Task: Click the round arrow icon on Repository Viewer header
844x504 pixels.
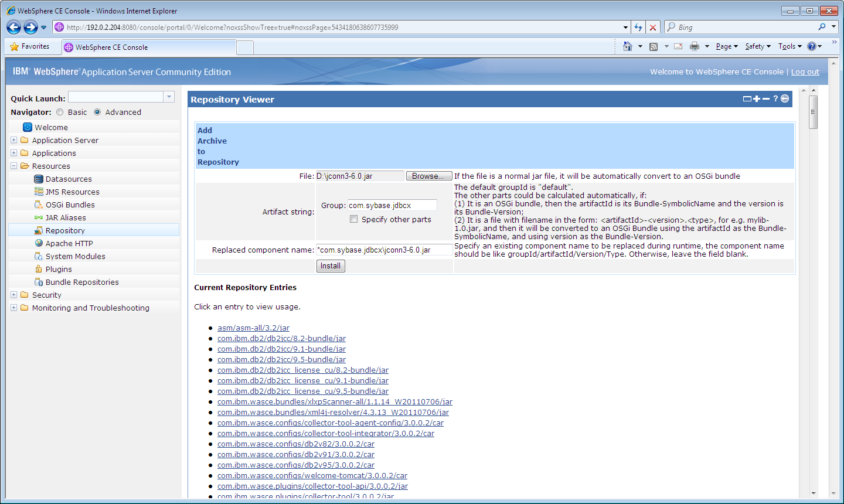Action: pyautogui.click(x=785, y=98)
